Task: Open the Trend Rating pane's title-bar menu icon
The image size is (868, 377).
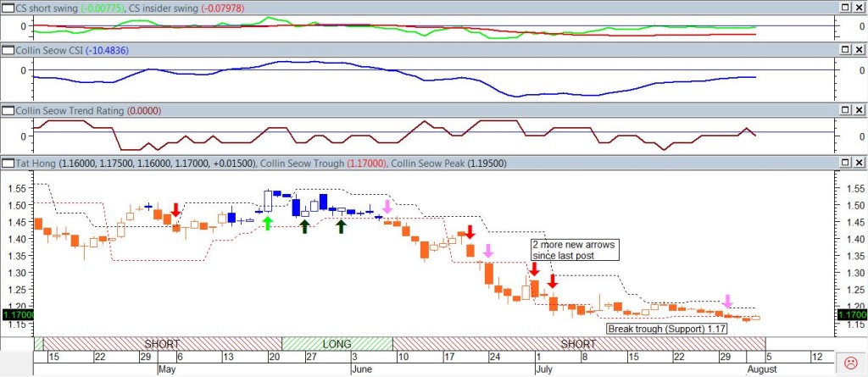Action: click(7, 111)
